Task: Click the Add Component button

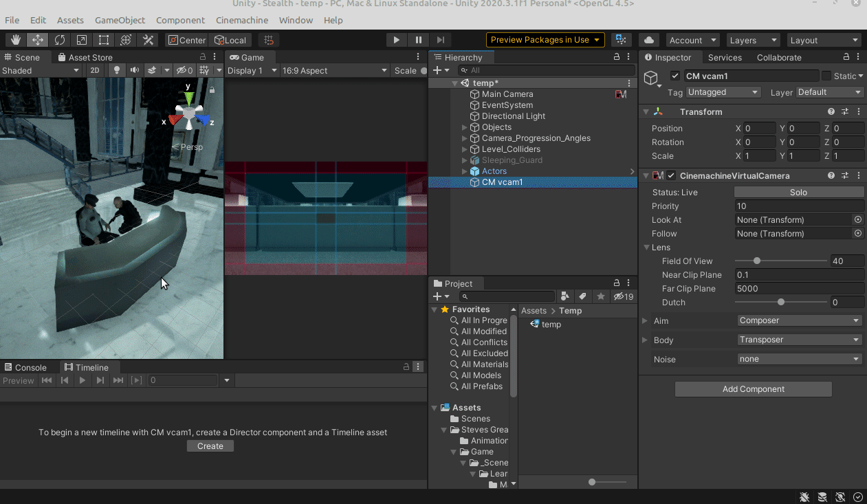Action: pos(753,389)
